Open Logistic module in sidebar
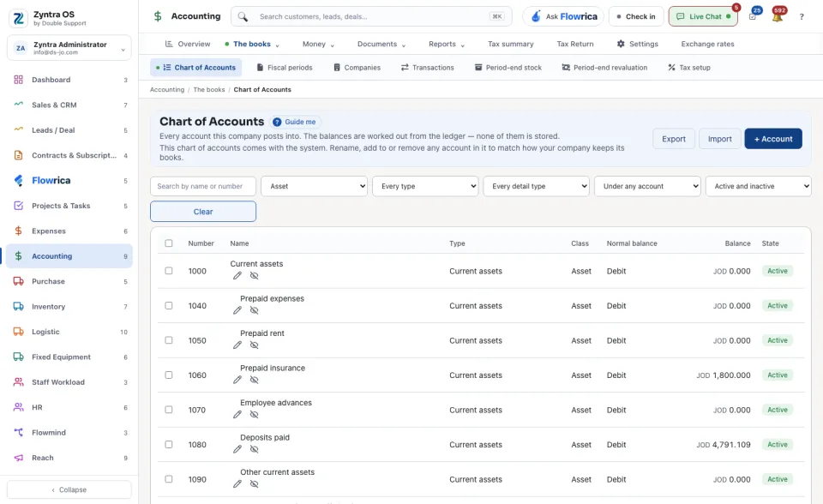Screen dimensions: 823x504 click(x=69, y=332)
